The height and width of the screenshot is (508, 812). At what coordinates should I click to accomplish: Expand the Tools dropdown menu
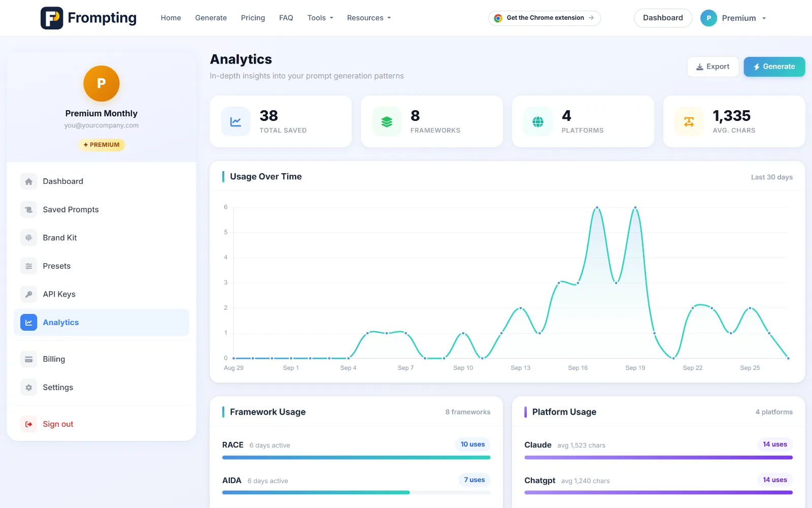pyautogui.click(x=320, y=18)
